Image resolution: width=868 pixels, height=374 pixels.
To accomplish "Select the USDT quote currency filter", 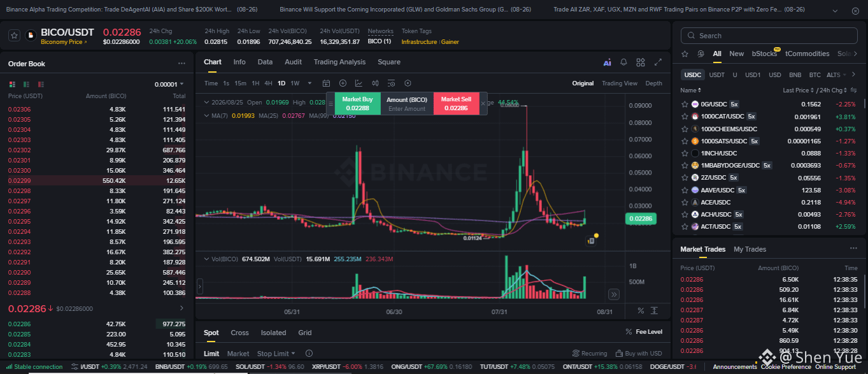I will 717,75.
